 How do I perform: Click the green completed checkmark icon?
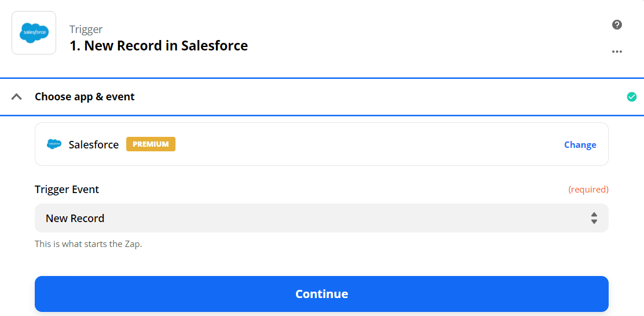pyautogui.click(x=632, y=97)
